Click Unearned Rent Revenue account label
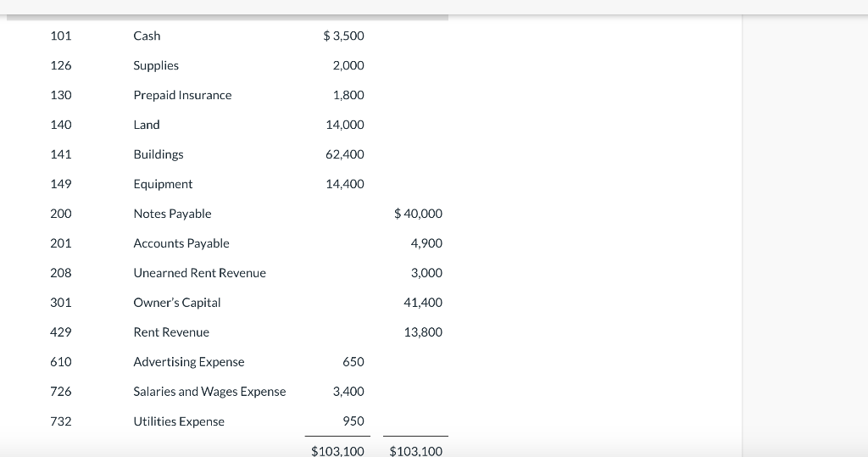 [199, 273]
